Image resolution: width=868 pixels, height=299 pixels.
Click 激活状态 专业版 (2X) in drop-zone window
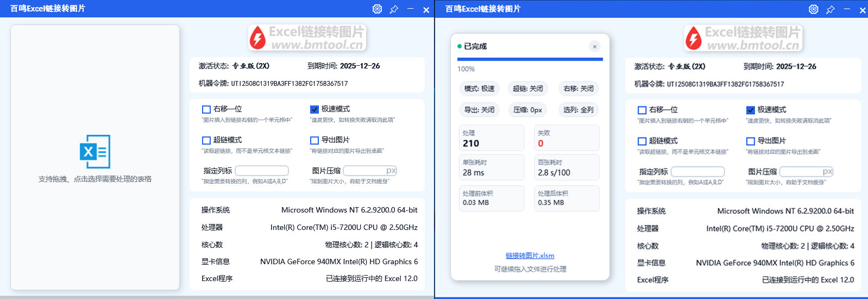tap(234, 66)
